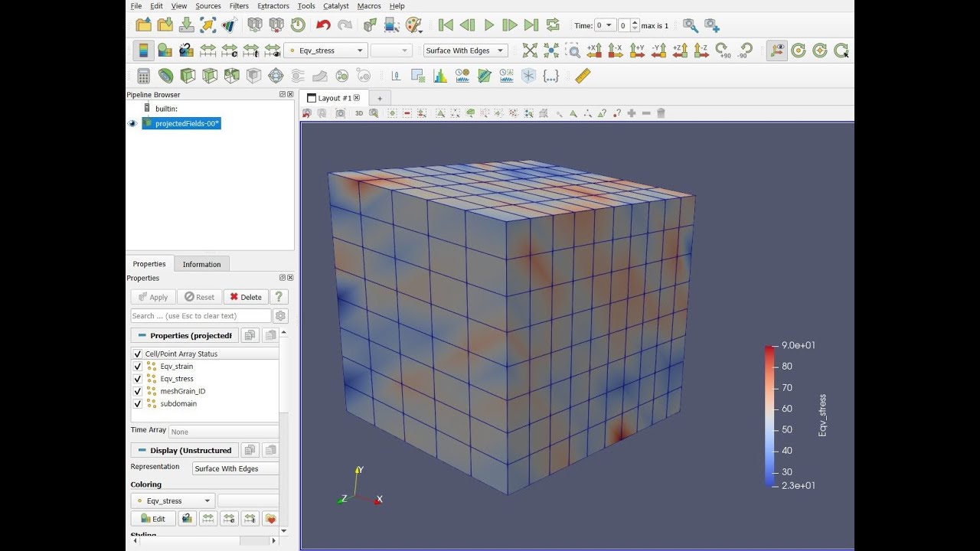The height and width of the screenshot is (551, 980).
Task: Open the Extractors menu
Action: coord(273,6)
